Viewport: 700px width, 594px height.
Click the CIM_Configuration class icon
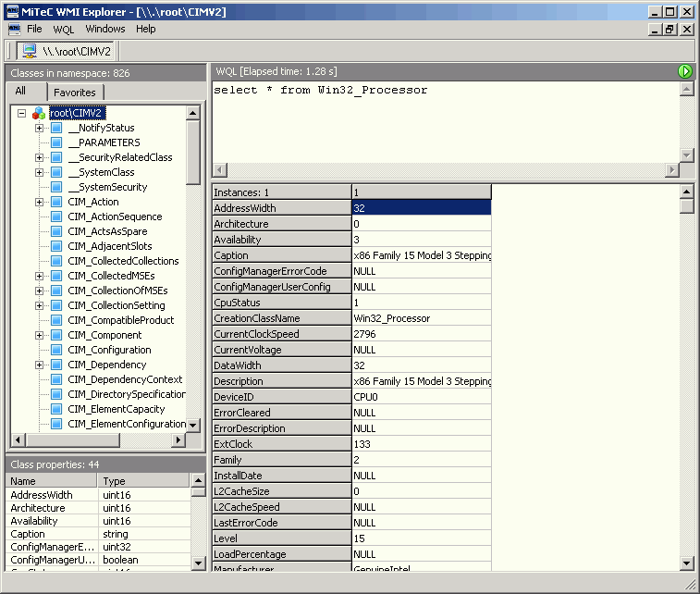tap(56, 350)
